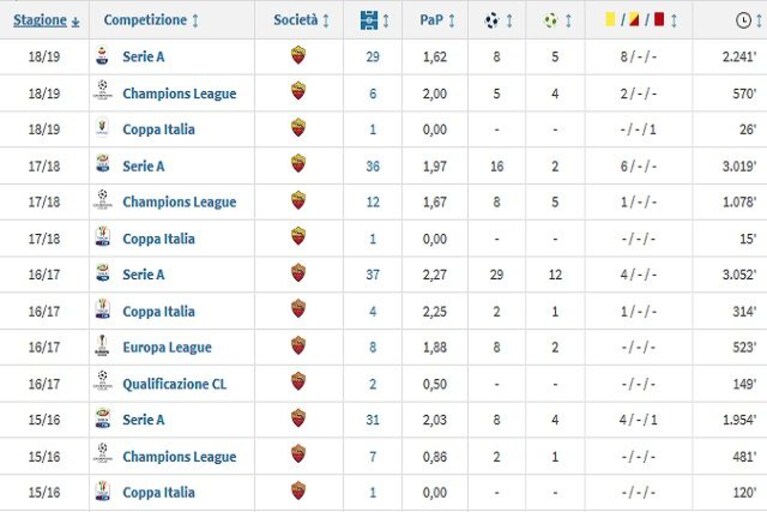Open Serie A link for season 16/17
This screenshot has width=767, height=512.
(143, 275)
